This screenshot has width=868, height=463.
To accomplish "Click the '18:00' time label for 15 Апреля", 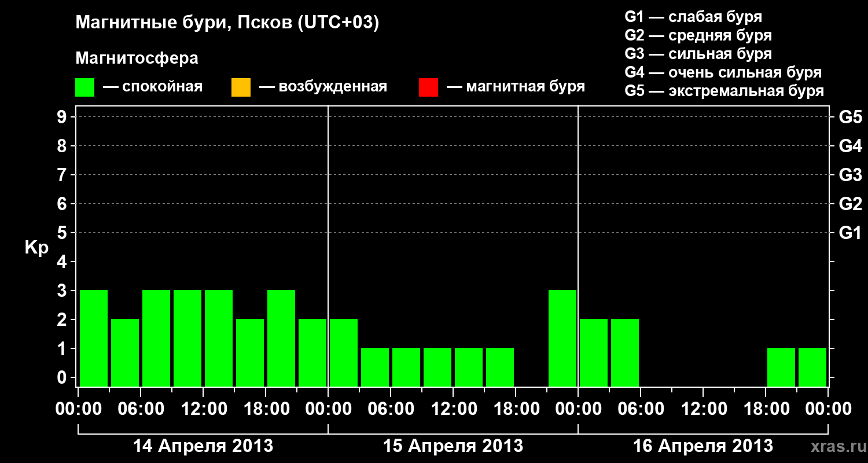I will pos(516,409).
